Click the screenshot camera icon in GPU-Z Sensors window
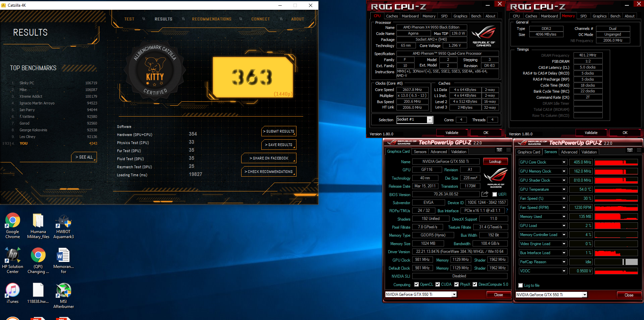The width and height of the screenshot is (644, 320). point(630,150)
